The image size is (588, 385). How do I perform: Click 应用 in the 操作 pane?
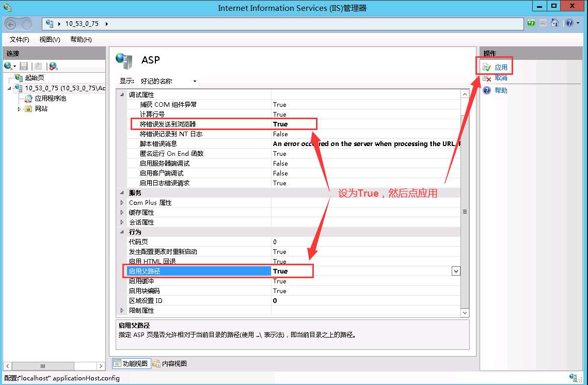(501, 66)
